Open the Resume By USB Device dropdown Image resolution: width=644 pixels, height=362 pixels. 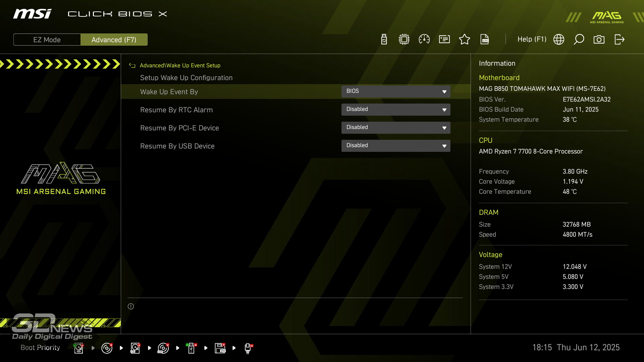tap(396, 146)
